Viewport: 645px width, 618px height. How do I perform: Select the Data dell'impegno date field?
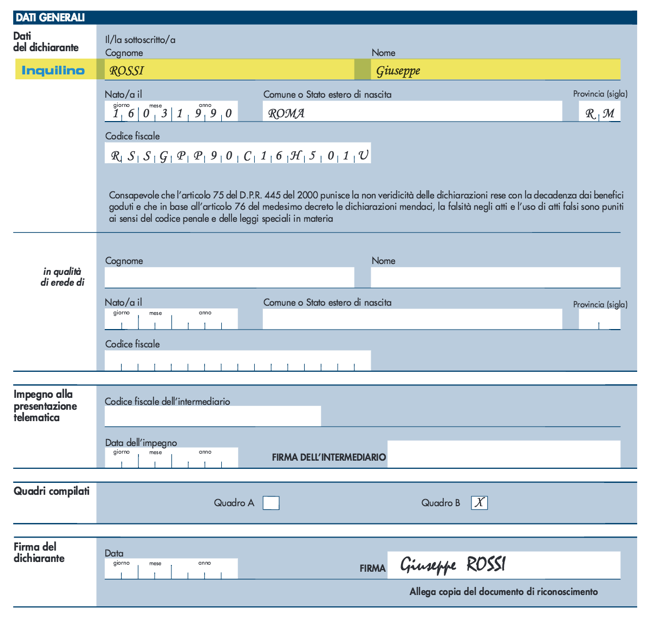[x=171, y=458]
